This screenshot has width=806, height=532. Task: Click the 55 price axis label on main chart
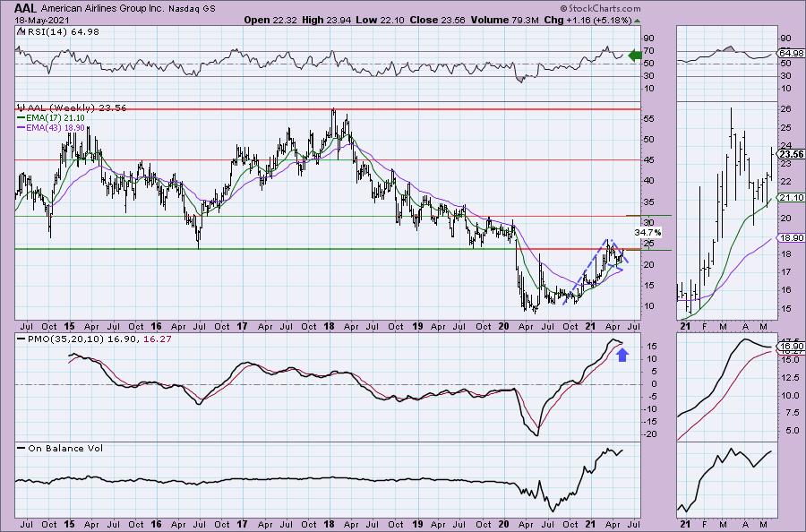pos(649,119)
